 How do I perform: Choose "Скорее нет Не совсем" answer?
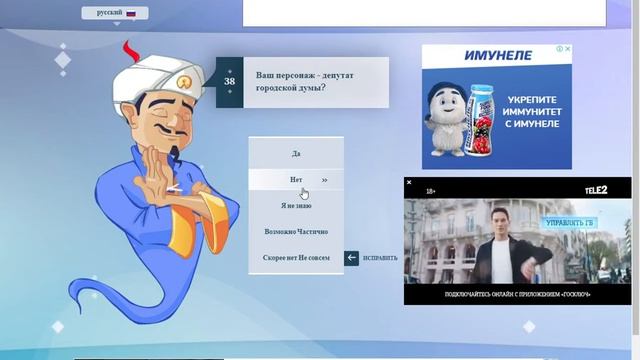(296, 258)
